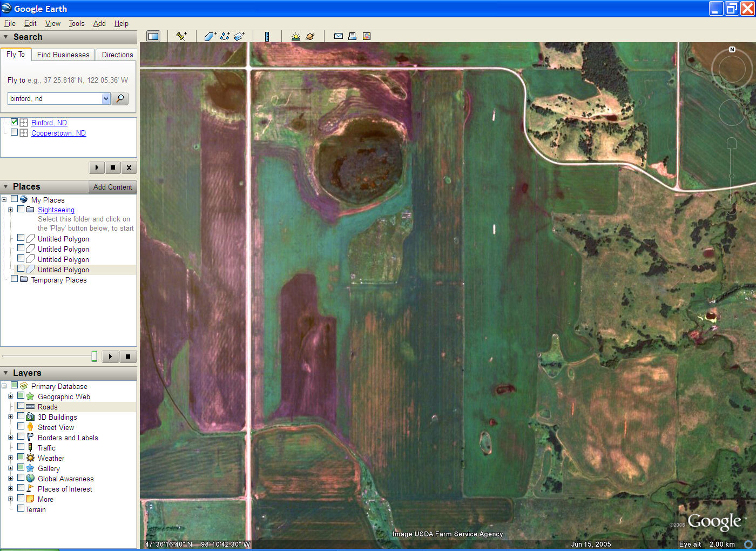The width and height of the screenshot is (756, 551).
Task: Enable the Roads layer checkbox
Action: (21, 406)
